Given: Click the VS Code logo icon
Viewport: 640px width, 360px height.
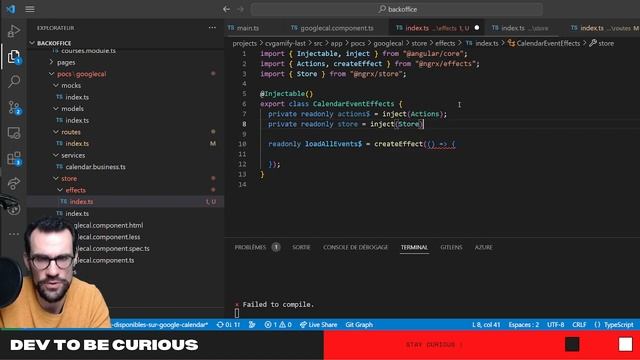Looking at the screenshot, I should pos(11,9).
